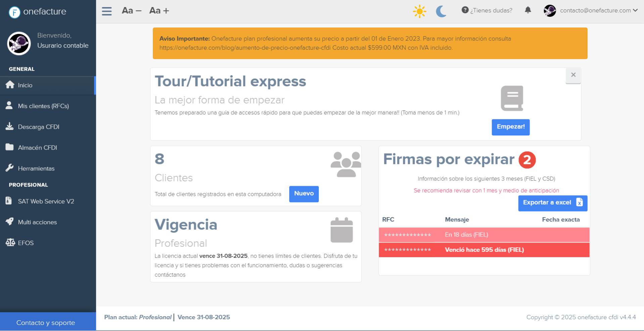Click the download icon for Descarga CFDI

click(10, 126)
